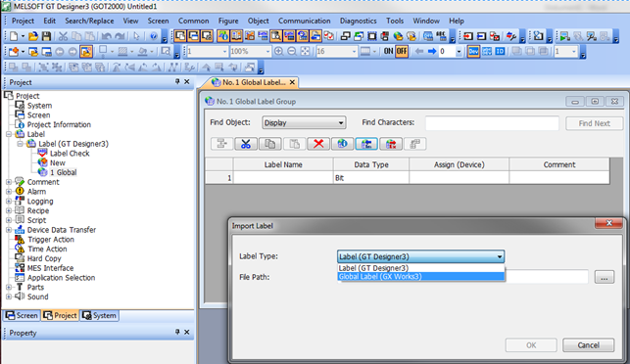
Task: Click the Assign (Device) column header
Action: (459, 164)
